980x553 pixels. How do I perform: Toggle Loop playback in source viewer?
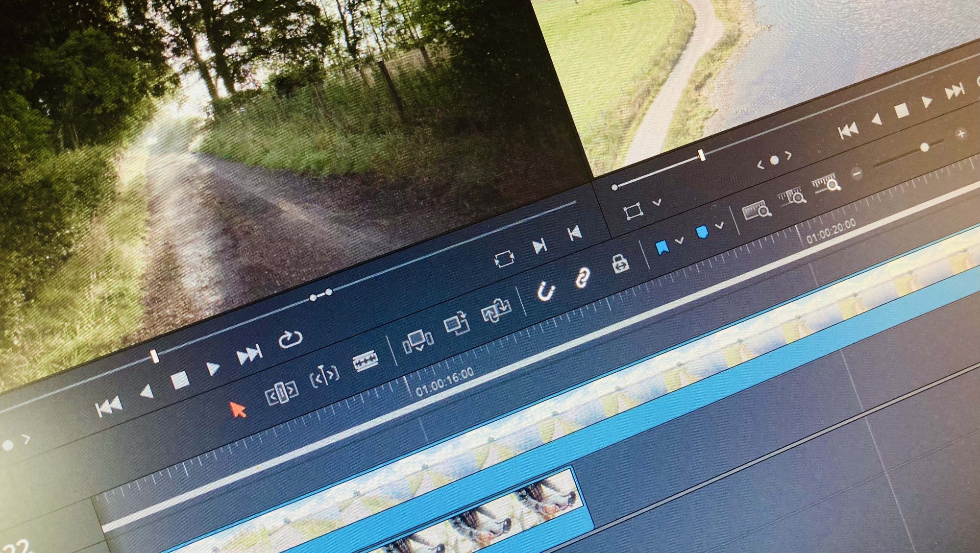tap(290, 339)
